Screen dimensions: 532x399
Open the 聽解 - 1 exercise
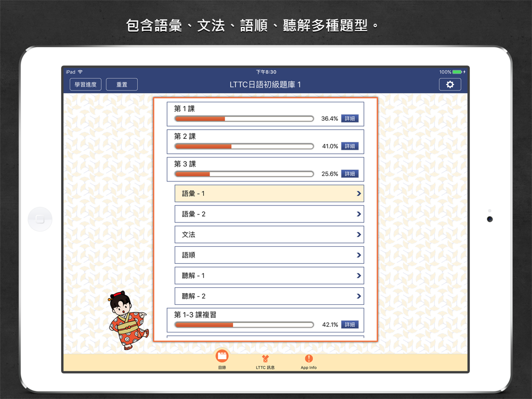pos(269,276)
